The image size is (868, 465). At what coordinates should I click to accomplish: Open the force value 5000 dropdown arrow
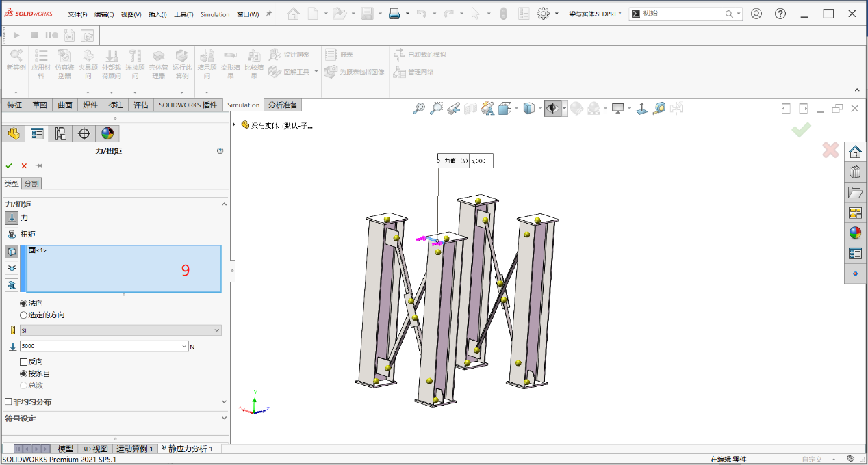(x=184, y=347)
